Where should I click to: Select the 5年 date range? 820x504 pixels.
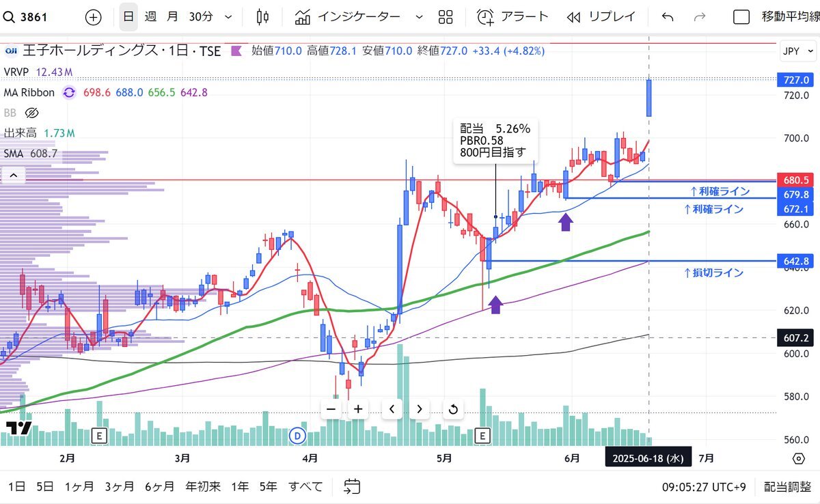269,486
